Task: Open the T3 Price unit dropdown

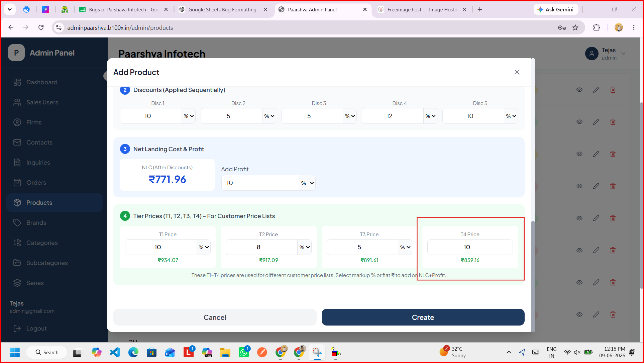Action: point(405,247)
